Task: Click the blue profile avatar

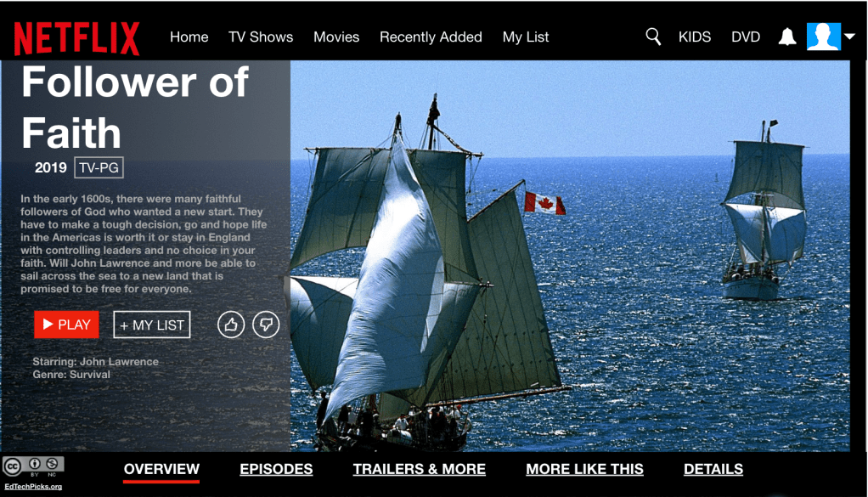Action: [824, 37]
